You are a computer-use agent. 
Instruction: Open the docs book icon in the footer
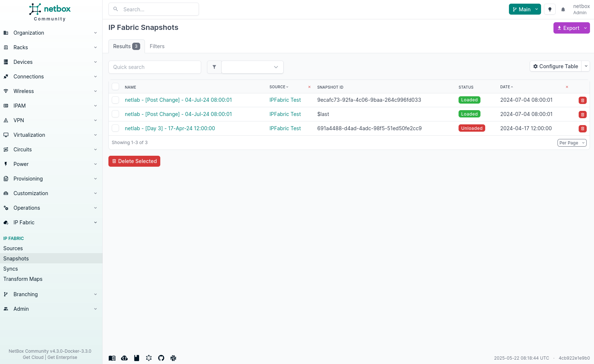(112, 358)
